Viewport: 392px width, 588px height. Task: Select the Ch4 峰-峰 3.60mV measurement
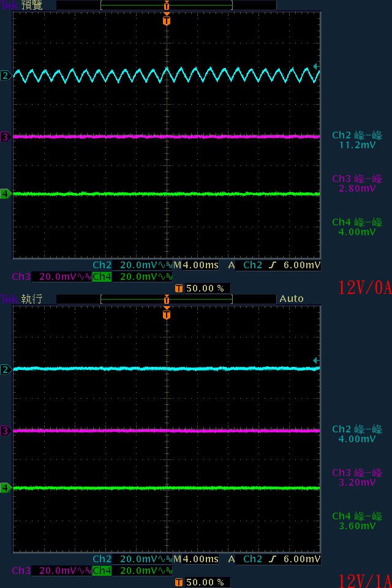tap(357, 521)
